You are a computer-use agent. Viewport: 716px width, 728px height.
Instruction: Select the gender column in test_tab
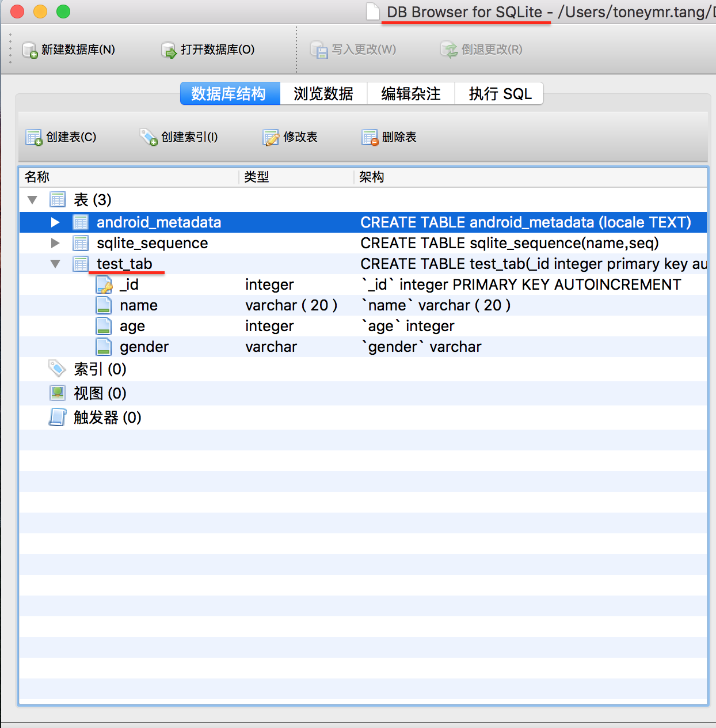(144, 346)
